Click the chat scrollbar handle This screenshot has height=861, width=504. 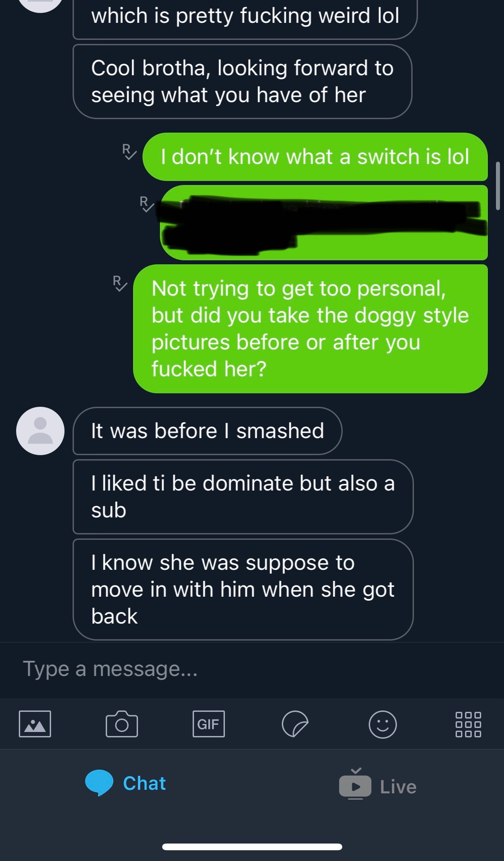point(498,185)
